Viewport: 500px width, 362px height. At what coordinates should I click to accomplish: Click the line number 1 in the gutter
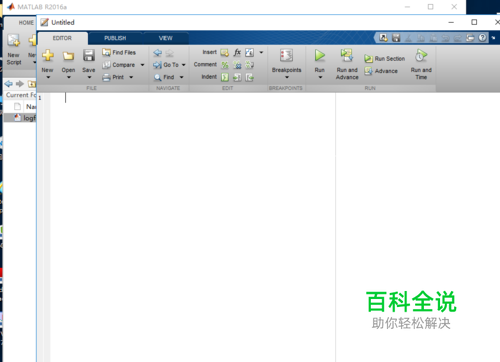(x=40, y=98)
